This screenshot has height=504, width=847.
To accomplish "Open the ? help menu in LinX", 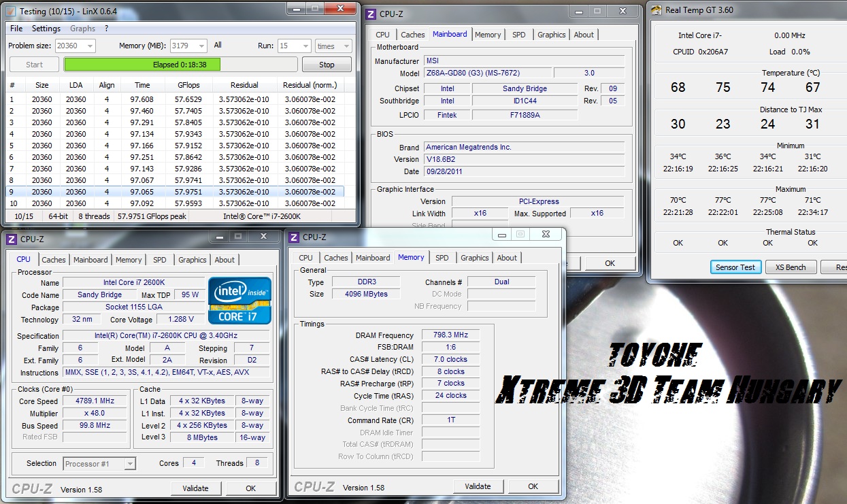I will click(x=106, y=29).
